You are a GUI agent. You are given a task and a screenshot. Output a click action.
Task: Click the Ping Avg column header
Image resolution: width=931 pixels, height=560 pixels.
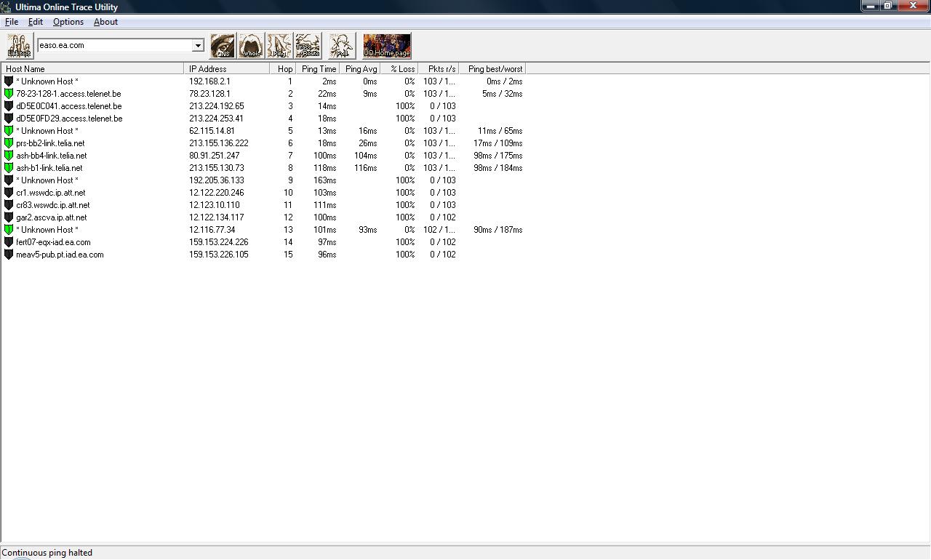pyautogui.click(x=361, y=69)
